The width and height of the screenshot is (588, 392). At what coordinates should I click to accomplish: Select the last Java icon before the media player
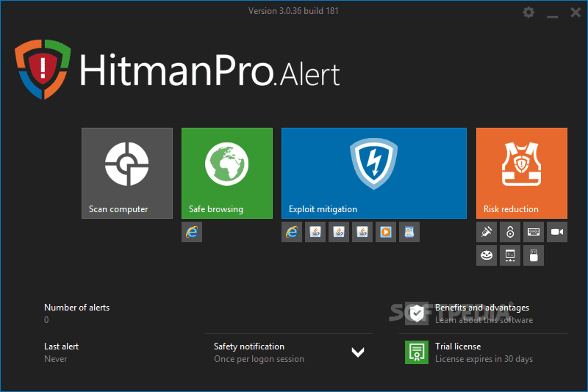point(362,232)
